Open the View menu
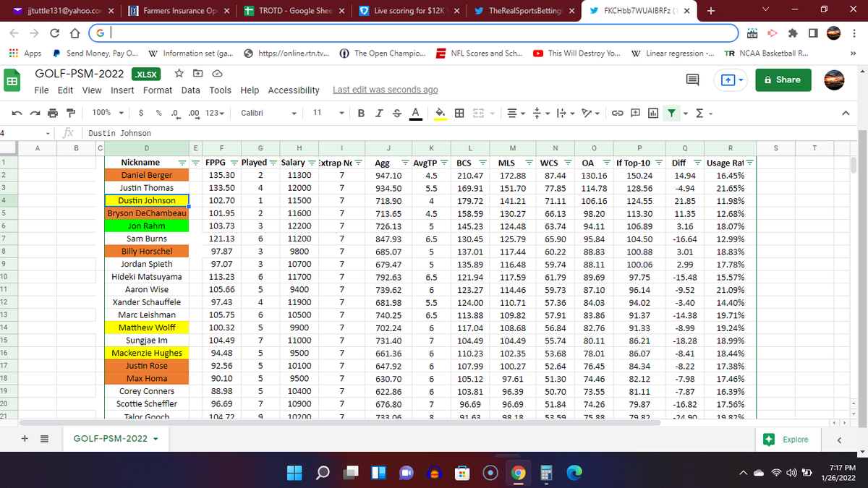Image resolution: width=868 pixels, height=488 pixels. [x=92, y=90]
